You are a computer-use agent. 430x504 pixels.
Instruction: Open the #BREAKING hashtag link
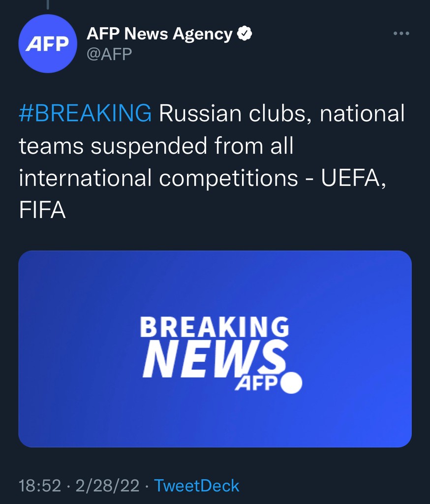point(85,114)
